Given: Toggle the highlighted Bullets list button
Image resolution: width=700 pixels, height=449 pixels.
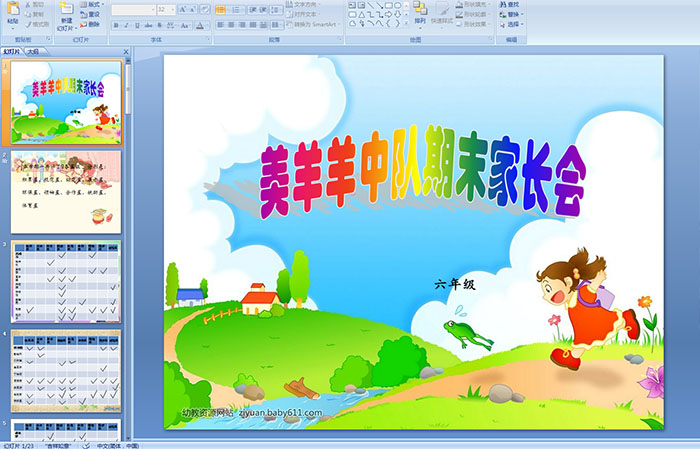Looking at the screenshot, I should [221, 9].
